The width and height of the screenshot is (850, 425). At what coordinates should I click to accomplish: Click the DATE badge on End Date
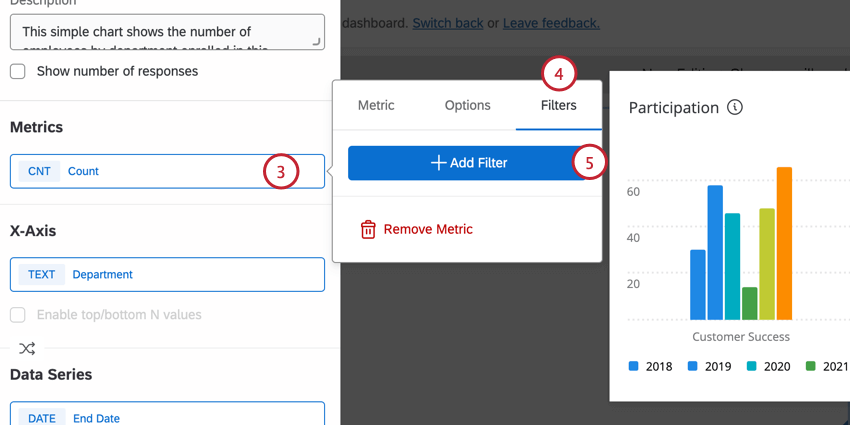[41, 417]
